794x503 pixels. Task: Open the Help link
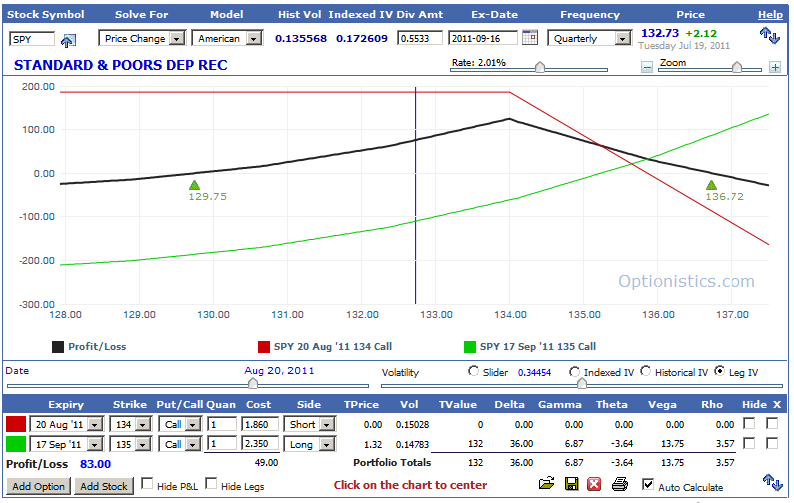[x=770, y=15]
